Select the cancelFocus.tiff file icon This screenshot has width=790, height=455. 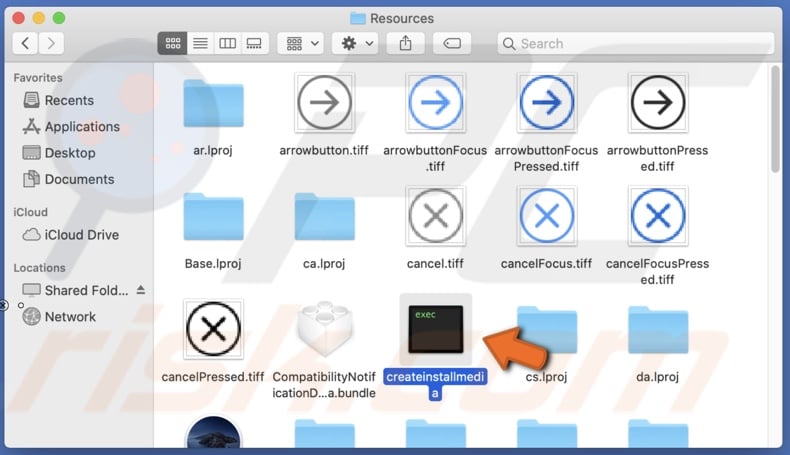(547, 216)
